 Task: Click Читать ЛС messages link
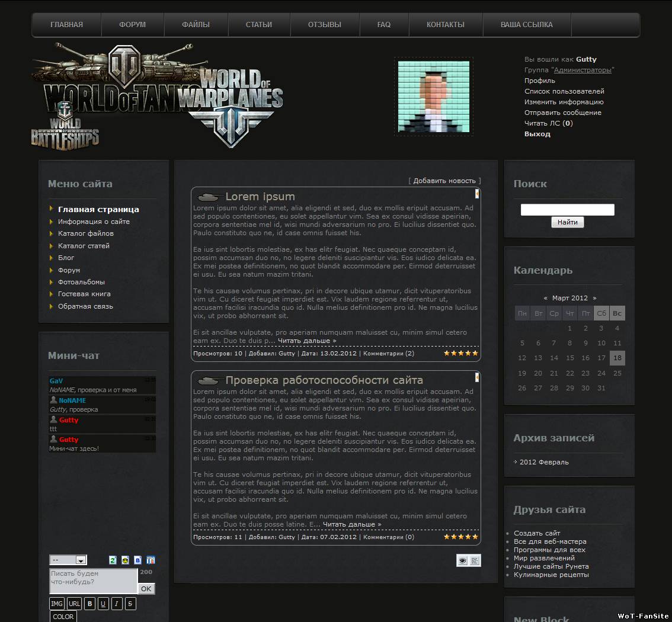click(549, 123)
